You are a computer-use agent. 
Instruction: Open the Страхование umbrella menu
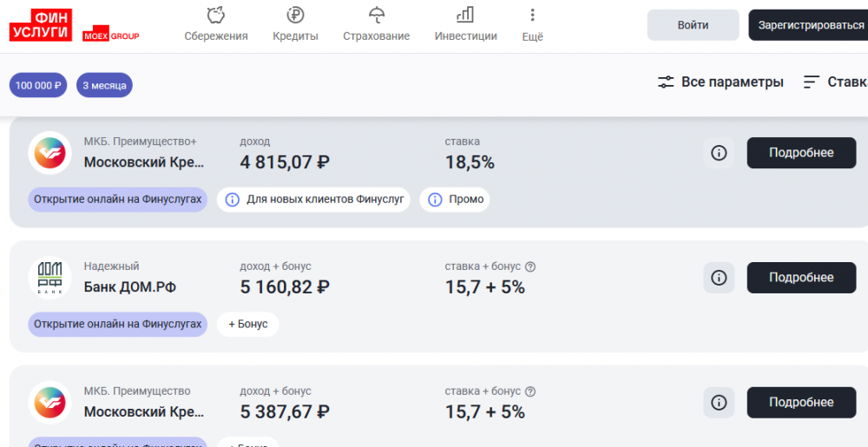click(x=376, y=24)
